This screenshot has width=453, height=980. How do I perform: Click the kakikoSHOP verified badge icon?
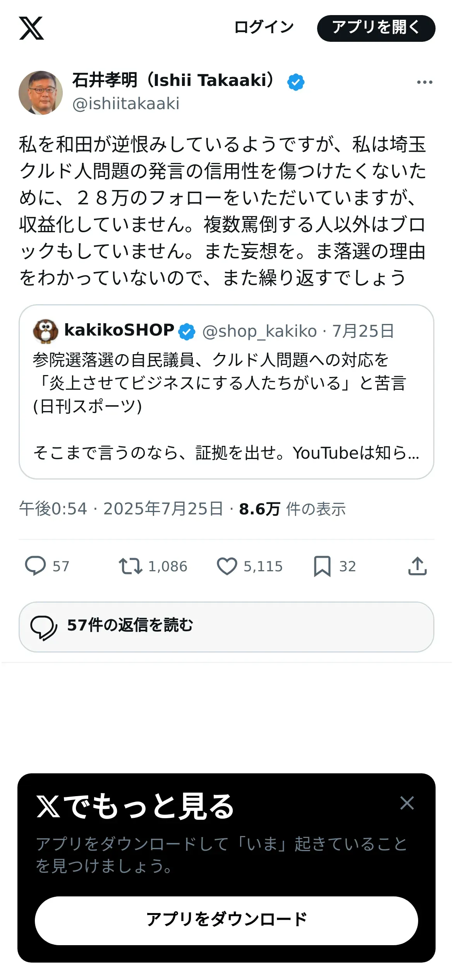[187, 332]
